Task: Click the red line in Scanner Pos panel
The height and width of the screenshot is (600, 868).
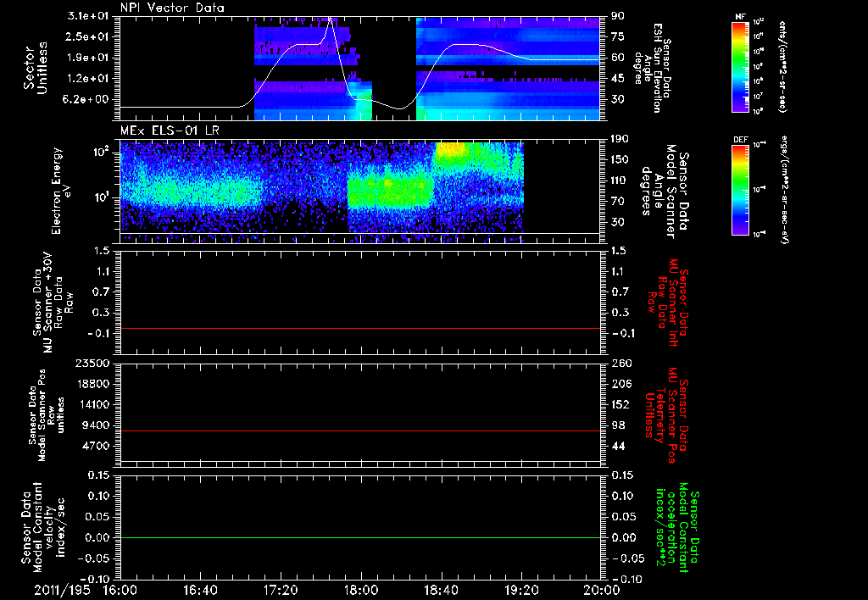Action: coord(360,431)
